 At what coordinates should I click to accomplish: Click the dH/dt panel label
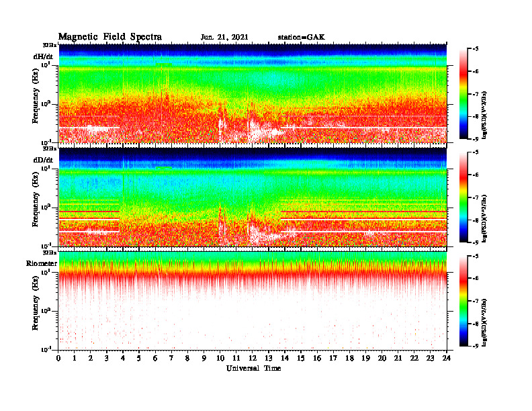43,56
